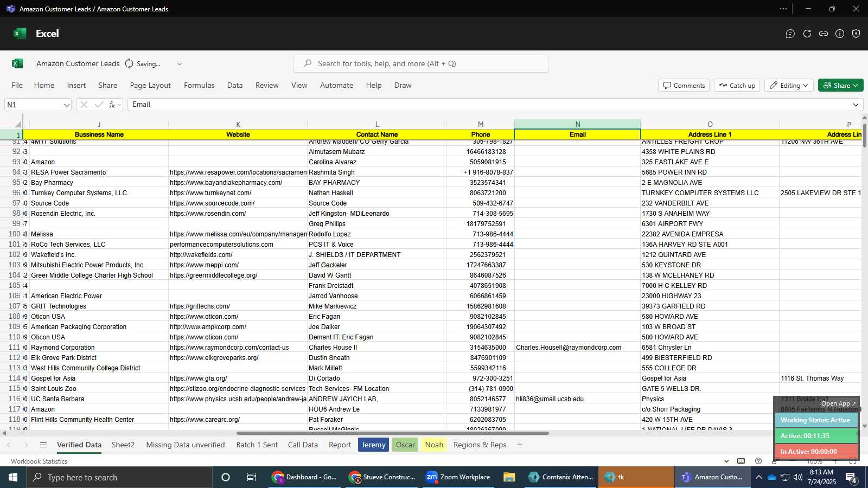The image size is (868, 488).
Task: Go to next sheet tab arrow
Action: (25, 445)
